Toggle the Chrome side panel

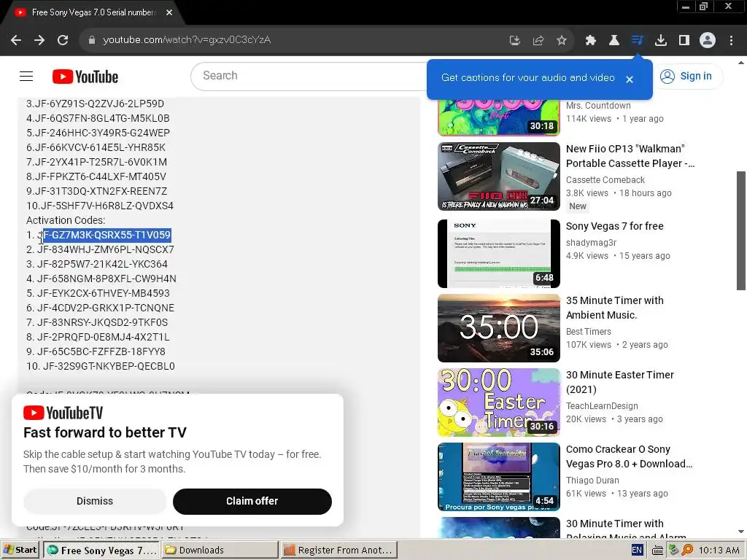click(x=684, y=41)
